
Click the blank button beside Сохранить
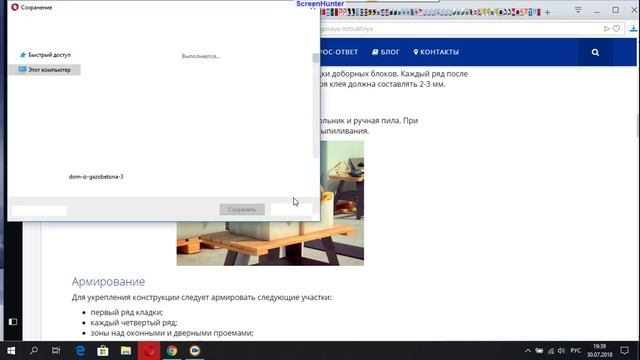[291, 209]
